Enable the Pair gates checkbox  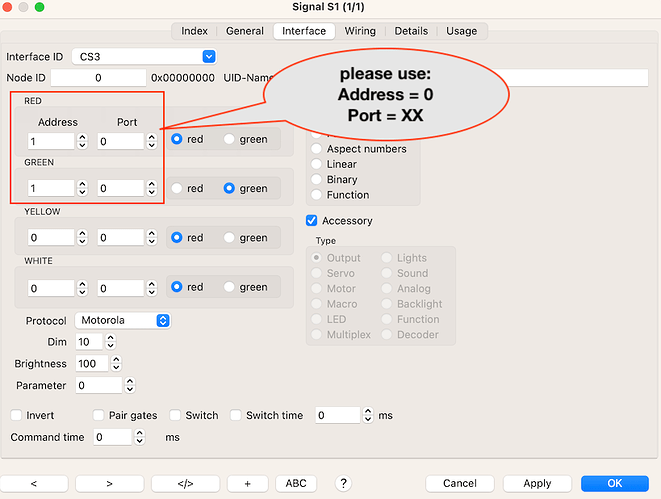coord(99,415)
